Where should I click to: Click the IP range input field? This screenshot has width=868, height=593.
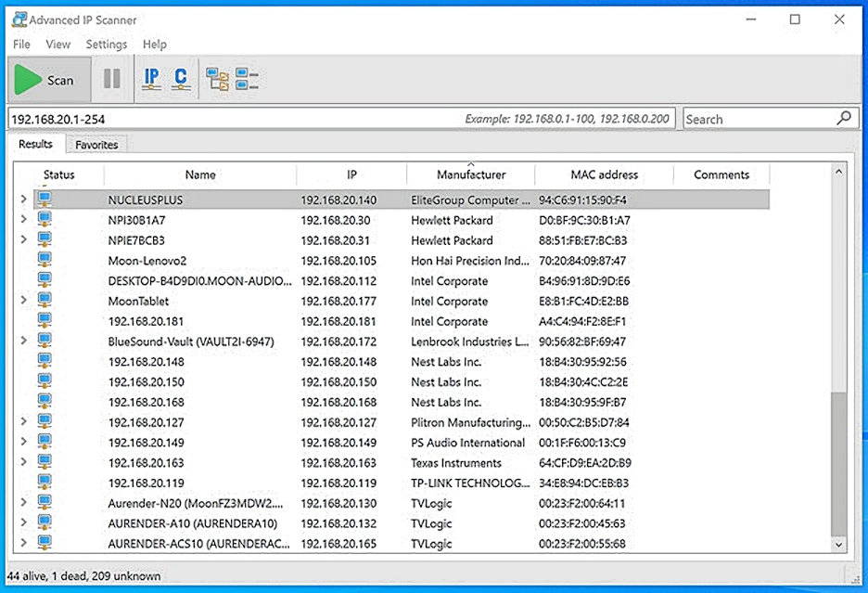pos(341,119)
